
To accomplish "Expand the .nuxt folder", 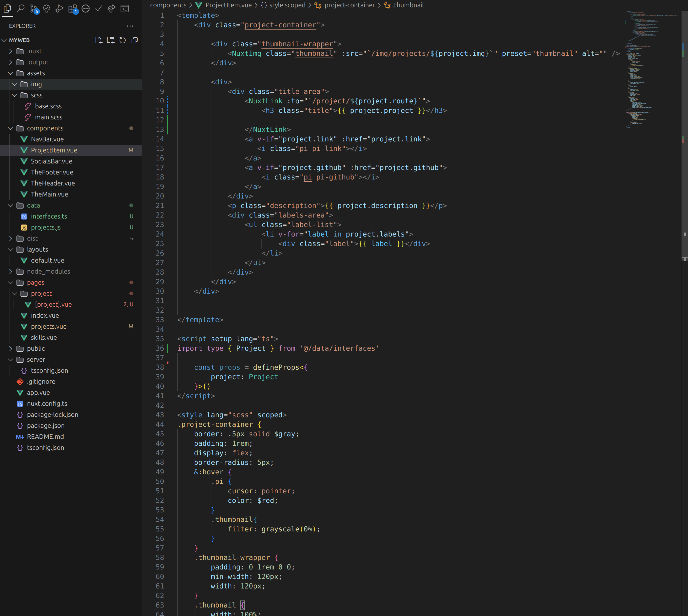I will [x=34, y=51].
